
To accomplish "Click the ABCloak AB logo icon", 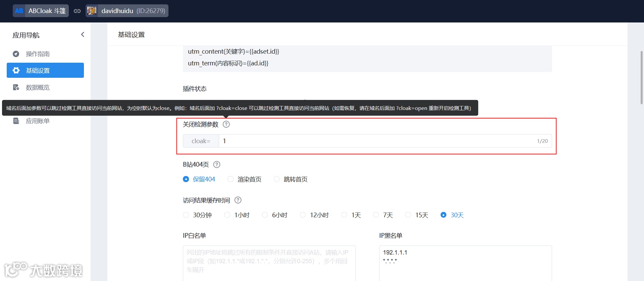I will (x=19, y=11).
